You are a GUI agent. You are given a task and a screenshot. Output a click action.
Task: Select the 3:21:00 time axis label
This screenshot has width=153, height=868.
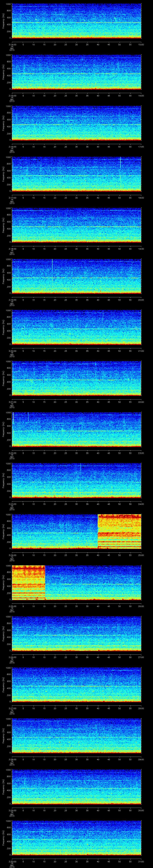coord(12,402)
